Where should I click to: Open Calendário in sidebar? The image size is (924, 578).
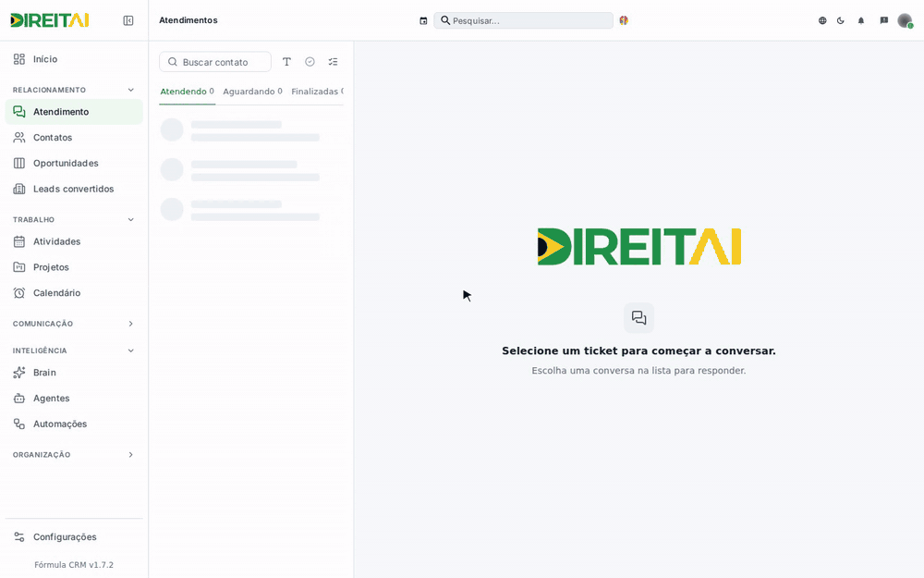(74, 293)
